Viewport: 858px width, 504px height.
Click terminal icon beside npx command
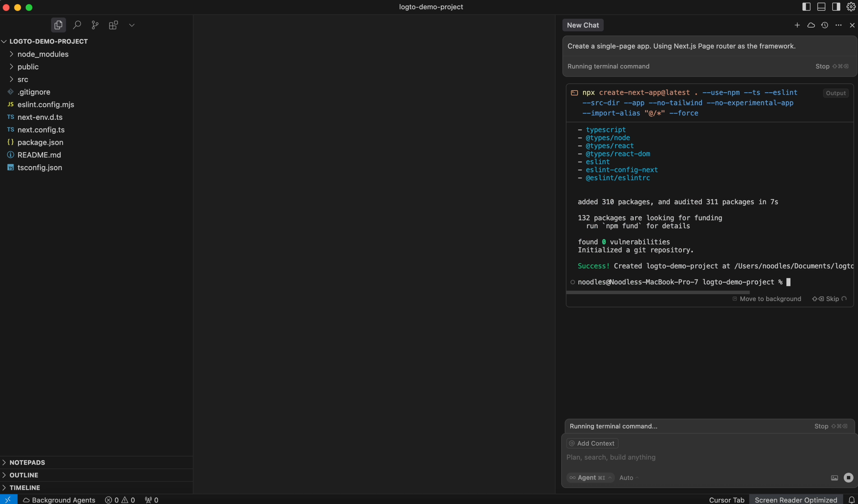pyautogui.click(x=575, y=93)
